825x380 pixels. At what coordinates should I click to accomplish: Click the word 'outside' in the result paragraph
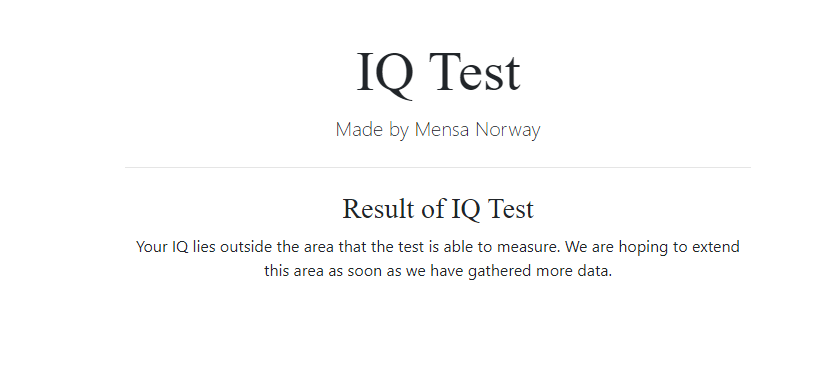pos(246,247)
